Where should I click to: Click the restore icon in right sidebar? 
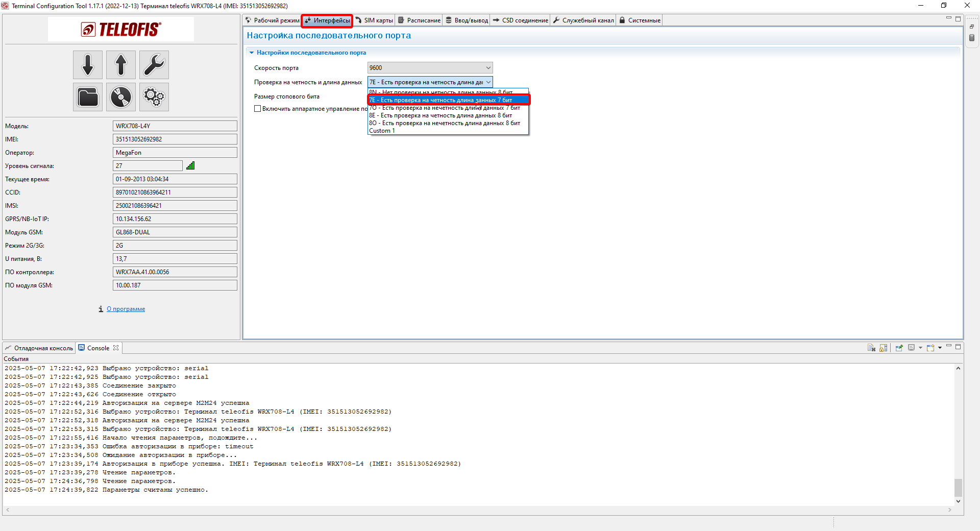[x=972, y=27]
